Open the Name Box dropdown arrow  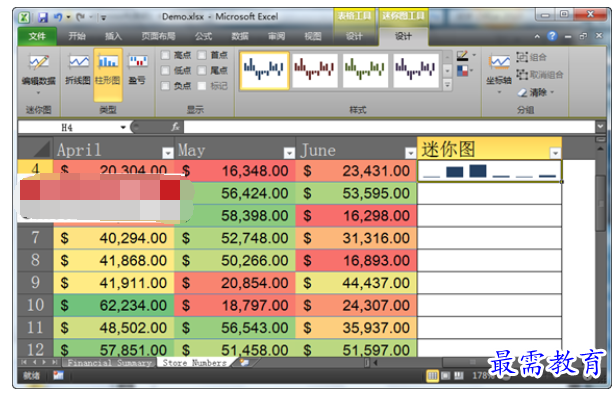pyautogui.click(x=123, y=127)
